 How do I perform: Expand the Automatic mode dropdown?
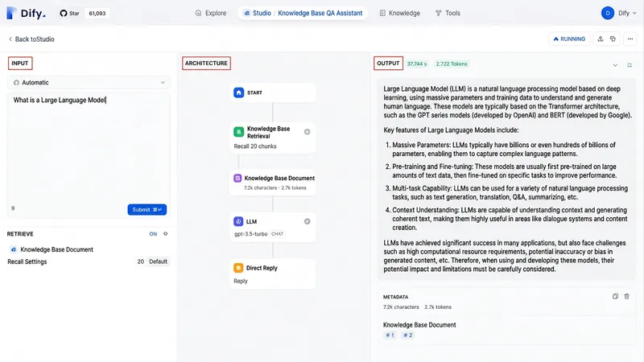click(x=89, y=83)
